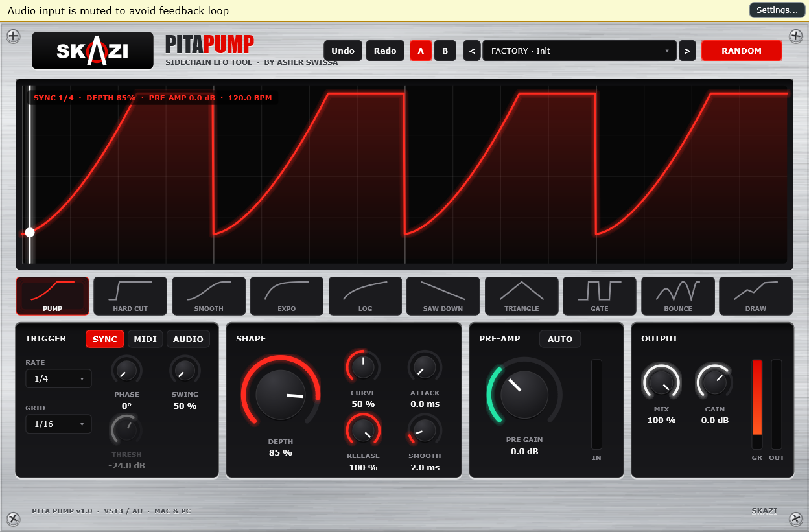
Task: Click the SWING value 50 %
Action: point(185,406)
